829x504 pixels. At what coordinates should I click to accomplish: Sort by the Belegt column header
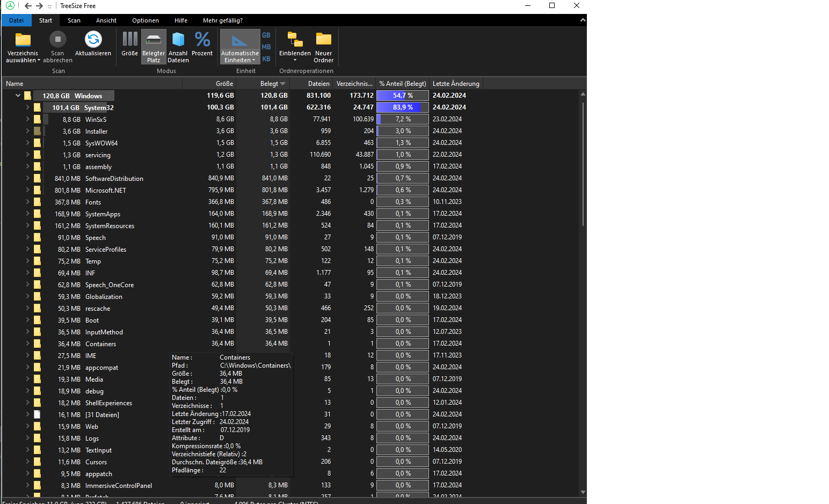tap(263, 84)
